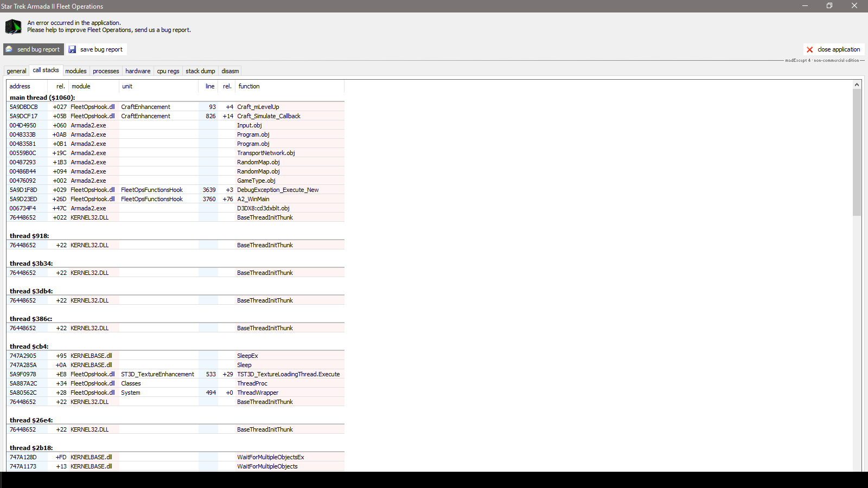Click the send bug report mail icon
868x488 pixels.
pos(9,49)
